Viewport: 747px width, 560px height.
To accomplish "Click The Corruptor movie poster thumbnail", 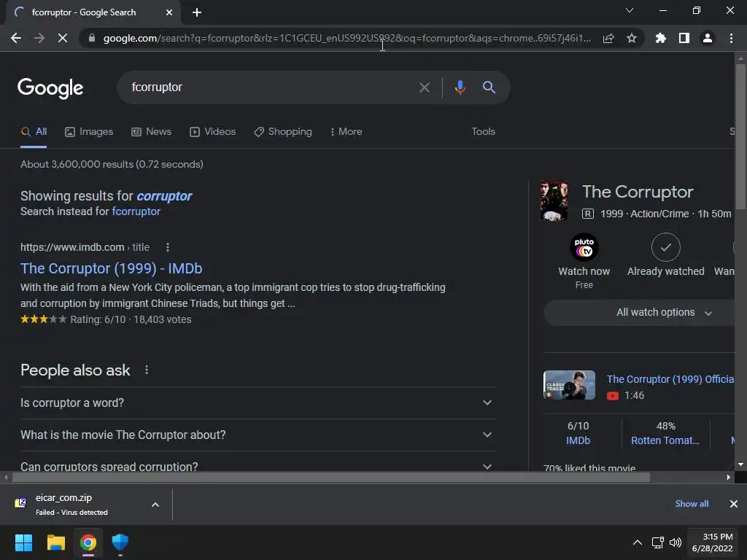I will click(x=554, y=201).
